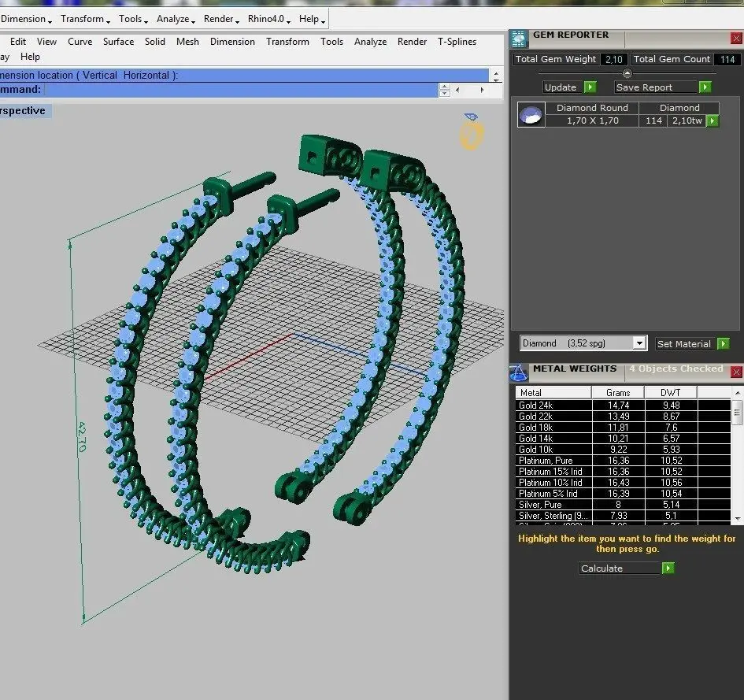Viewport: 744px width, 700px height.
Task: Select the Gold 18k row
Action: [623, 427]
